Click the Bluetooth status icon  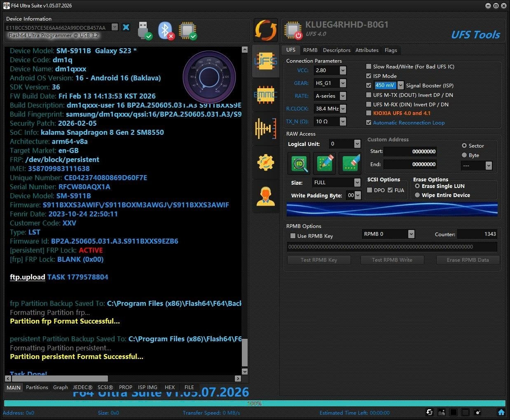coord(166,31)
